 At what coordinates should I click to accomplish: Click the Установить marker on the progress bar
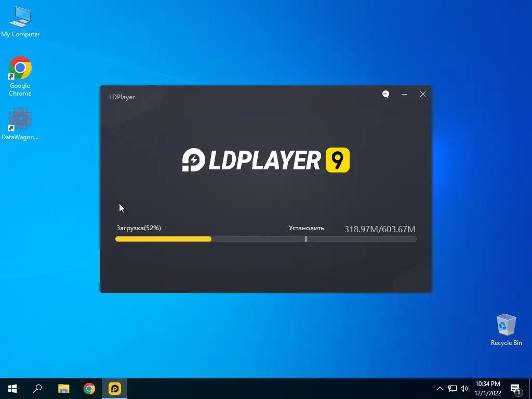click(x=306, y=239)
